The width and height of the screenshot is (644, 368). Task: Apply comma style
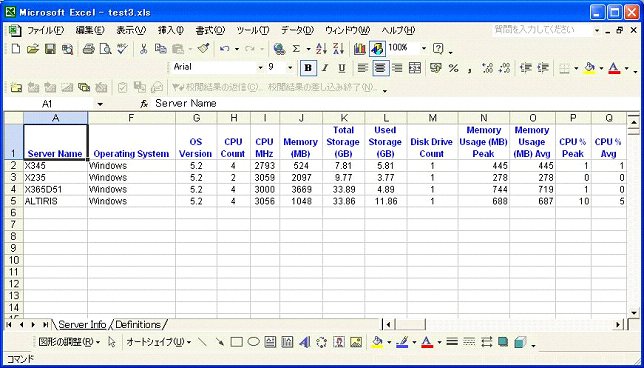[470, 69]
